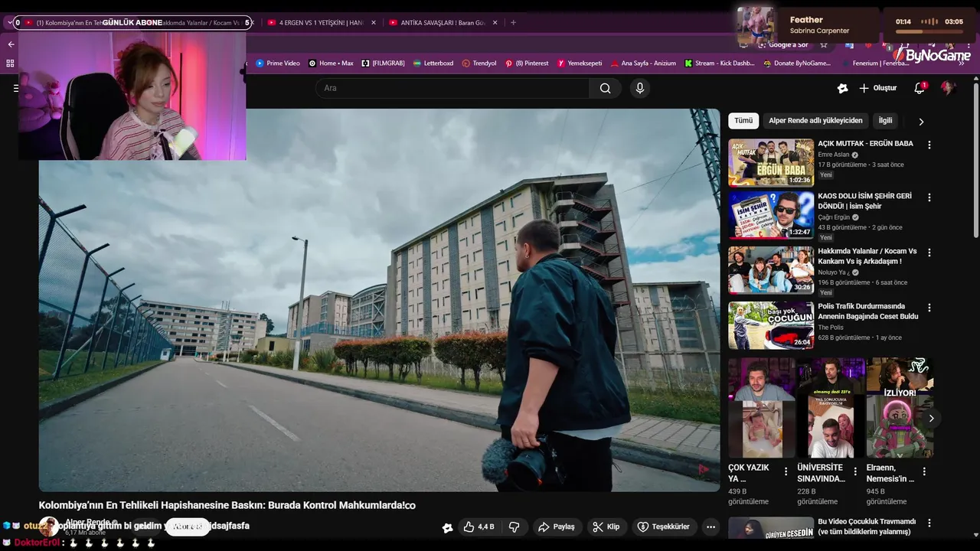The image size is (980, 551).
Task: Select the Tümü filter chip
Action: click(x=743, y=121)
